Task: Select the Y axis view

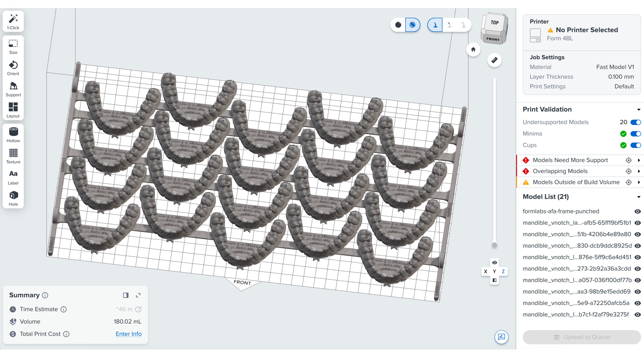Action: point(494,271)
